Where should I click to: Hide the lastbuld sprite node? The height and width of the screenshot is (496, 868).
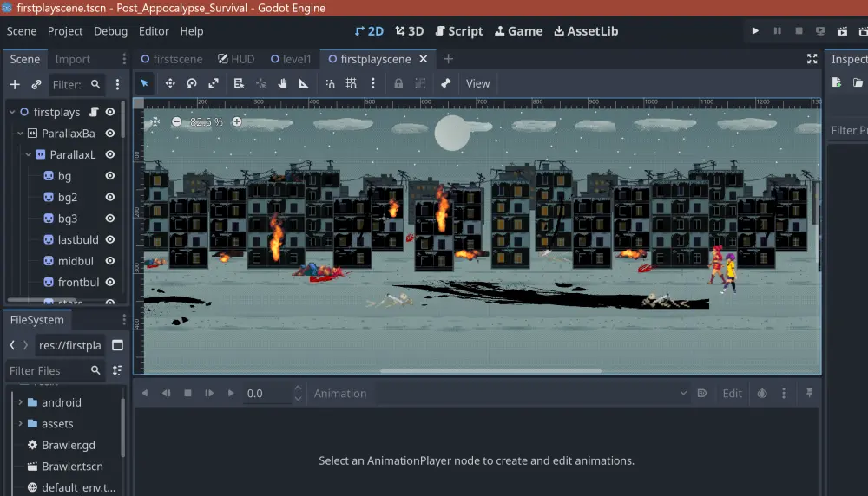(x=110, y=239)
